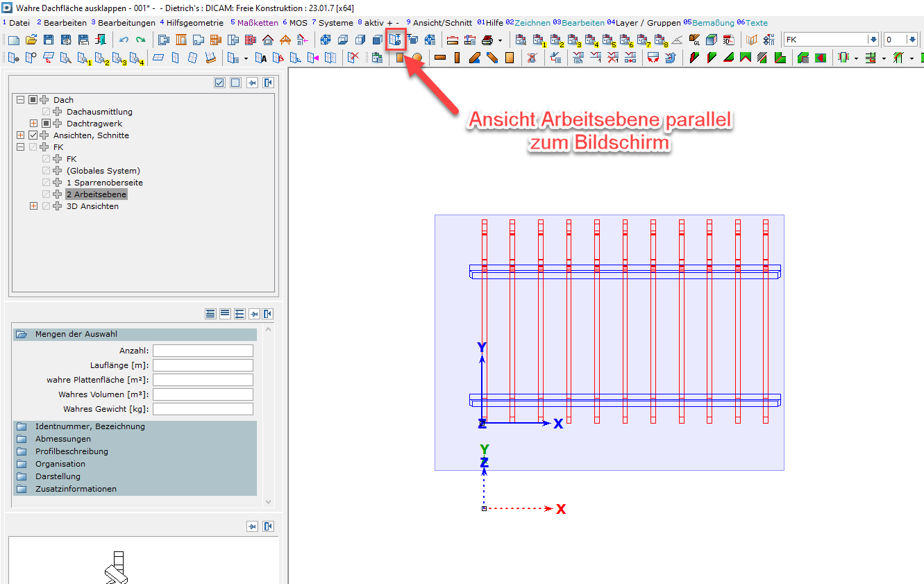This screenshot has height=584, width=924.
Task: Open the Profilbeschreibung section
Action: pos(72,451)
